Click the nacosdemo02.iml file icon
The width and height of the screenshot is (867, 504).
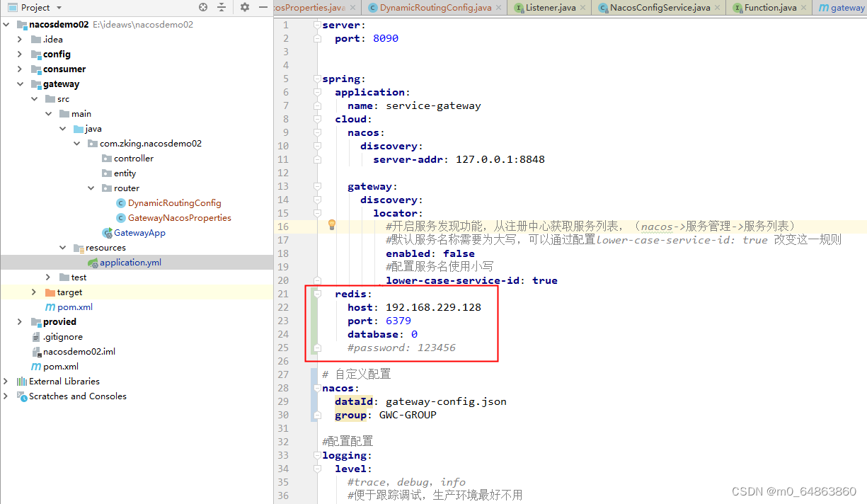click(x=36, y=352)
